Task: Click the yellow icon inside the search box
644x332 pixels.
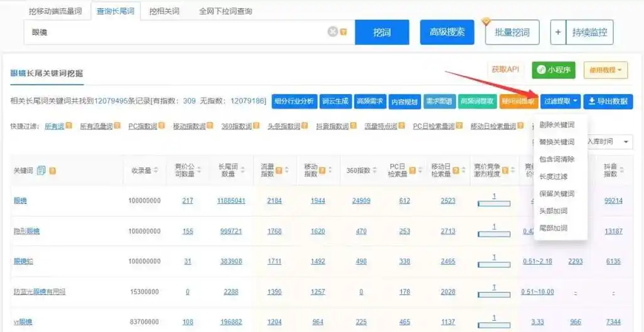Action: [x=344, y=31]
